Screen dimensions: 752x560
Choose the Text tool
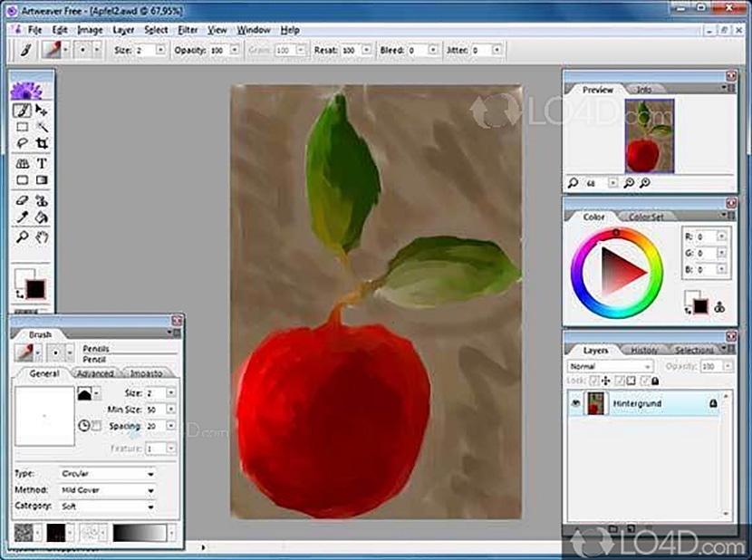tap(42, 164)
